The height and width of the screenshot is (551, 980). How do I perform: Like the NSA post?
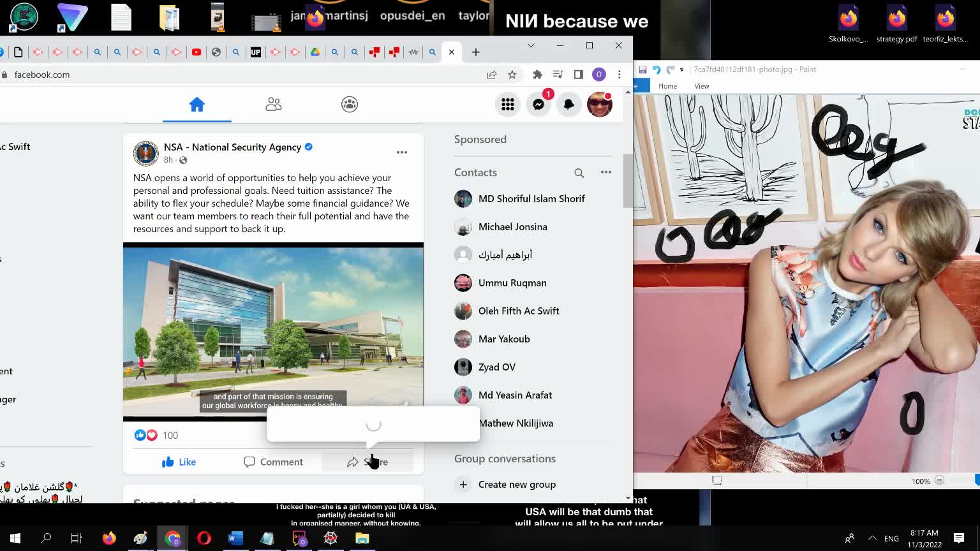pos(179,462)
